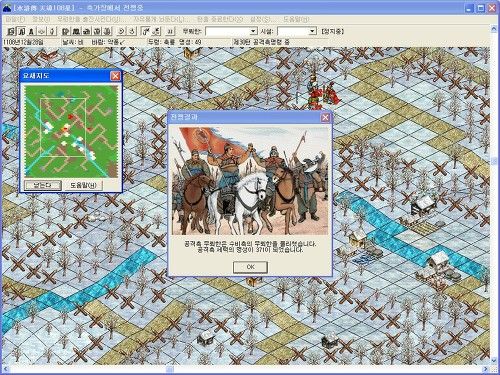Click the second toolbar icon from the left
This screenshot has width=500, height=375.
tap(21, 31)
